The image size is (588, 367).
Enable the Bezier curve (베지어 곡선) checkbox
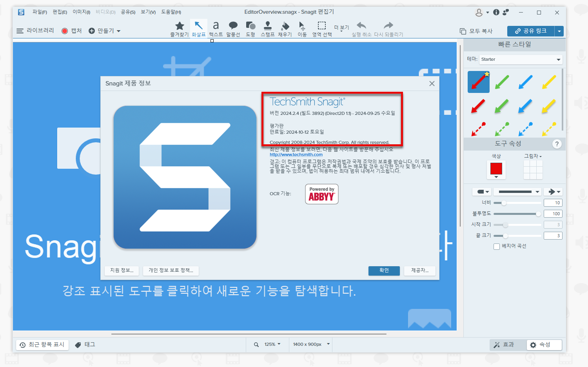(497, 247)
